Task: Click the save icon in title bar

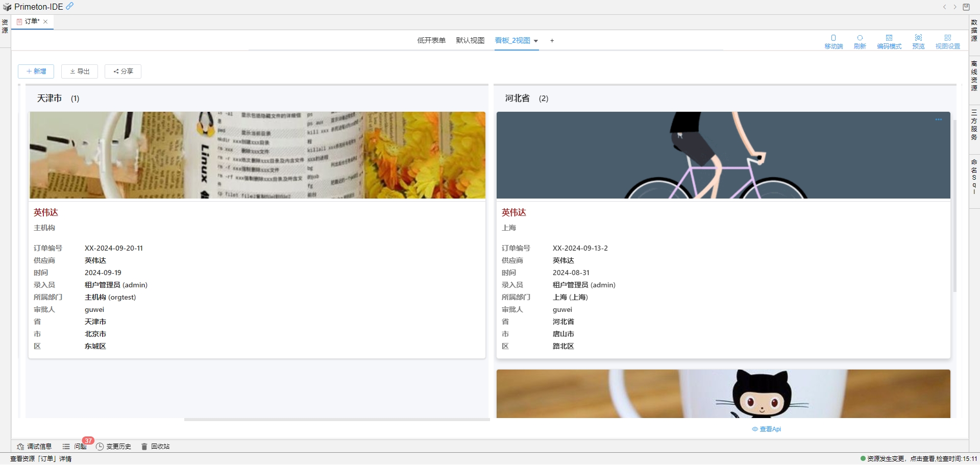Action: (x=966, y=7)
